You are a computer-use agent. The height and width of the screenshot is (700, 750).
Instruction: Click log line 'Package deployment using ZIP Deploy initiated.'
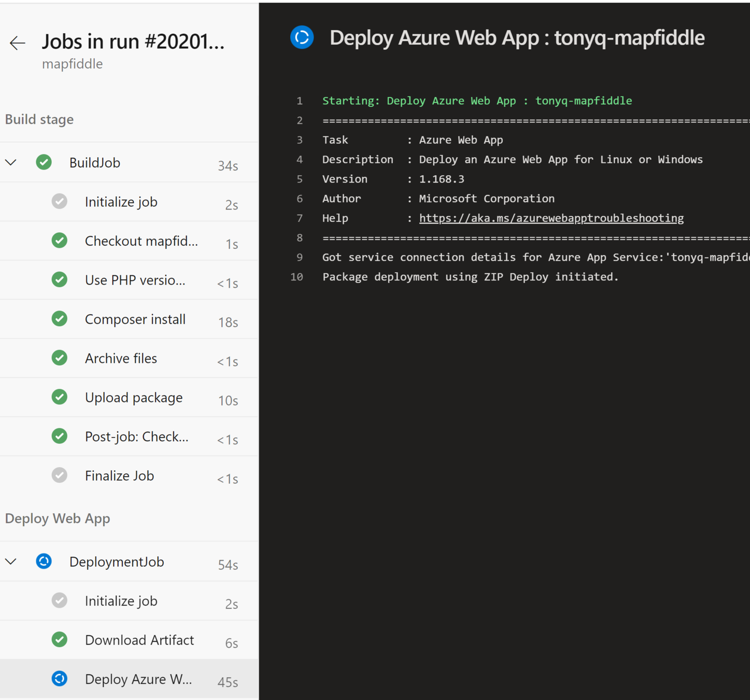tap(471, 277)
